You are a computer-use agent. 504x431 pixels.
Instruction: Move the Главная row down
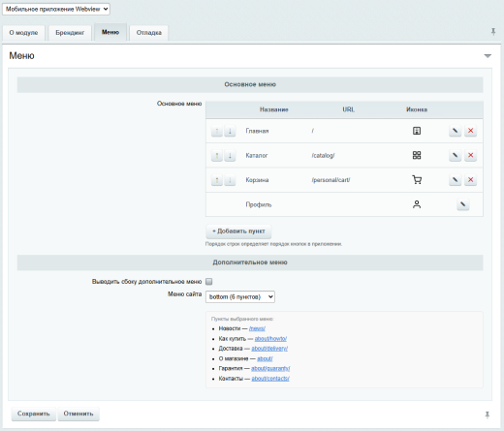pos(230,131)
